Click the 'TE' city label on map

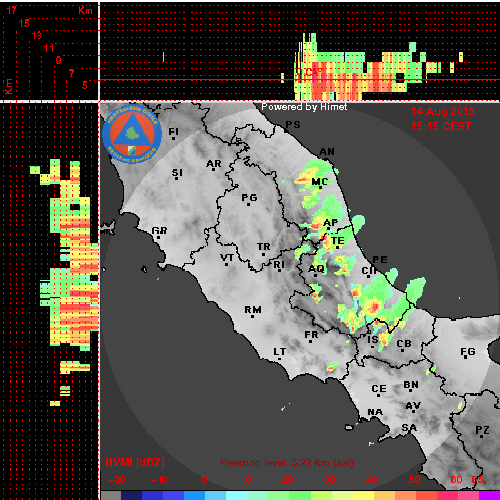pos(337,241)
